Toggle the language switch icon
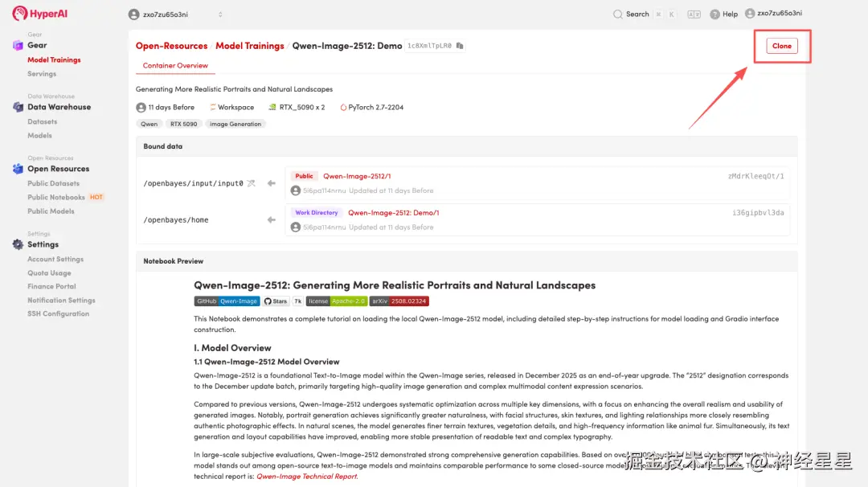Viewport: 868px width, 487px height. (x=694, y=14)
